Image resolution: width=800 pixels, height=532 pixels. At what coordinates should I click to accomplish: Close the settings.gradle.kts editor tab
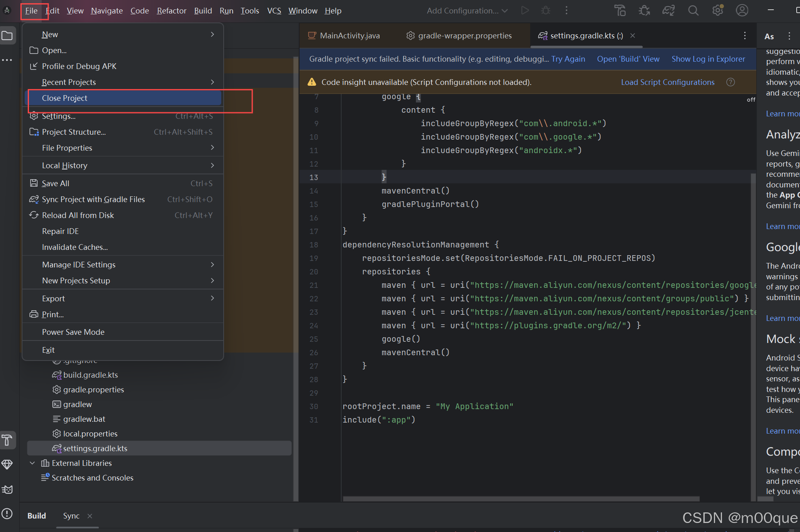(x=632, y=36)
